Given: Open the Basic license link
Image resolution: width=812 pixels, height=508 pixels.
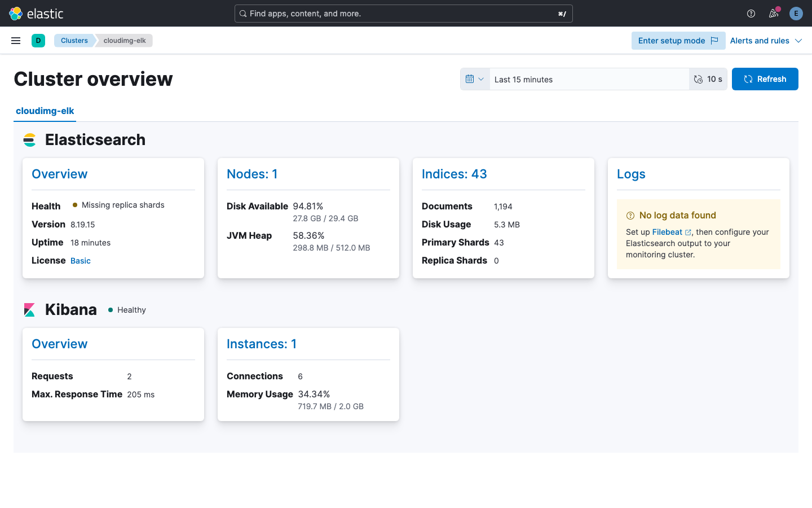Looking at the screenshot, I should [x=81, y=261].
